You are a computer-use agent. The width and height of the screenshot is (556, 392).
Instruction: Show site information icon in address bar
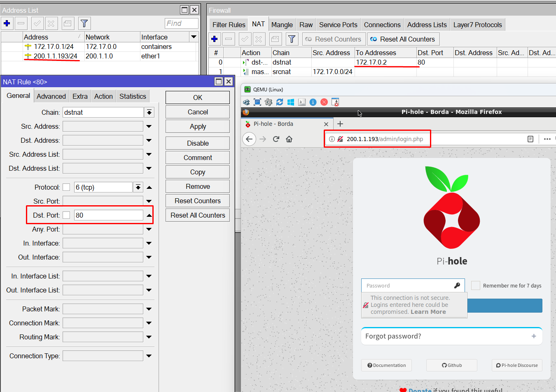[332, 139]
